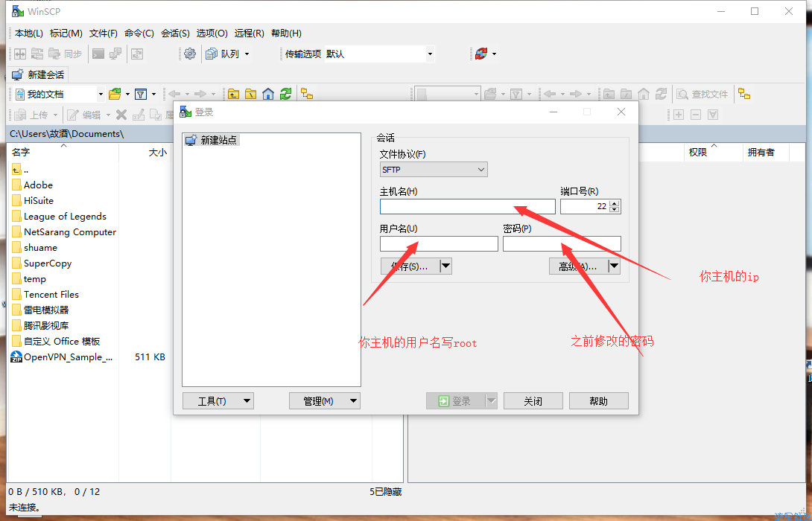
Task: Open the 命令(C) menu
Action: [139, 33]
